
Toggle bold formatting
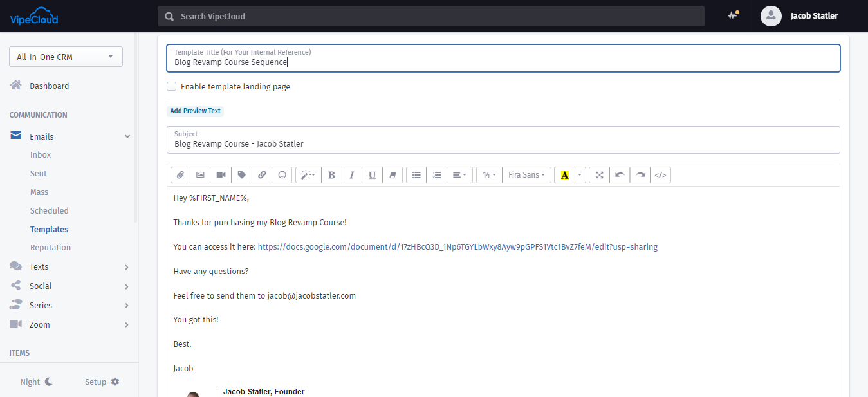pos(331,175)
